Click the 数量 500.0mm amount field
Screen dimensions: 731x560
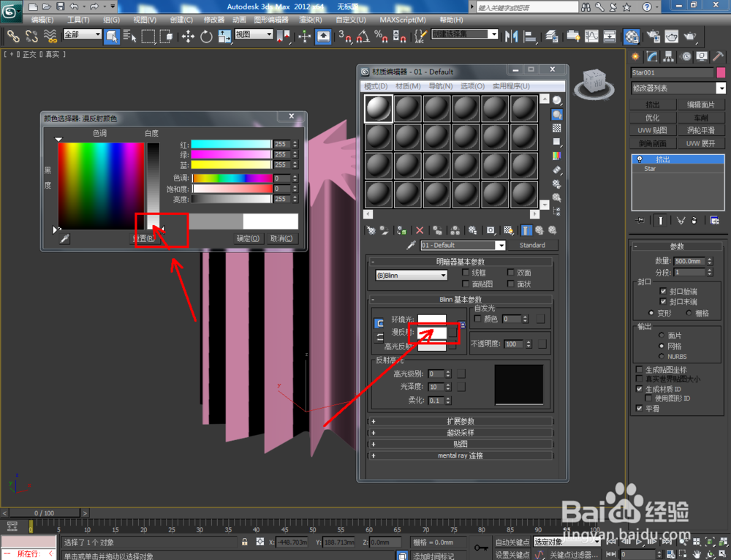click(x=689, y=261)
